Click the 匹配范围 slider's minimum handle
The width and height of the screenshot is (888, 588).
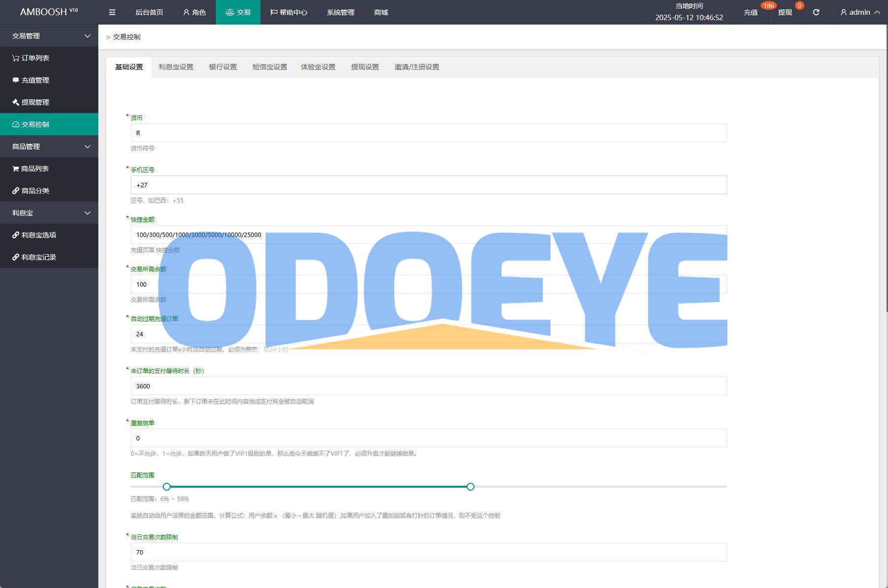(x=167, y=487)
